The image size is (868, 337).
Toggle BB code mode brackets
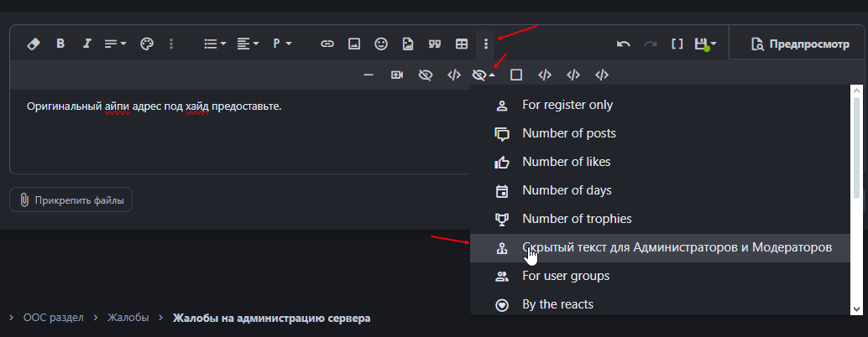[x=677, y=44]
